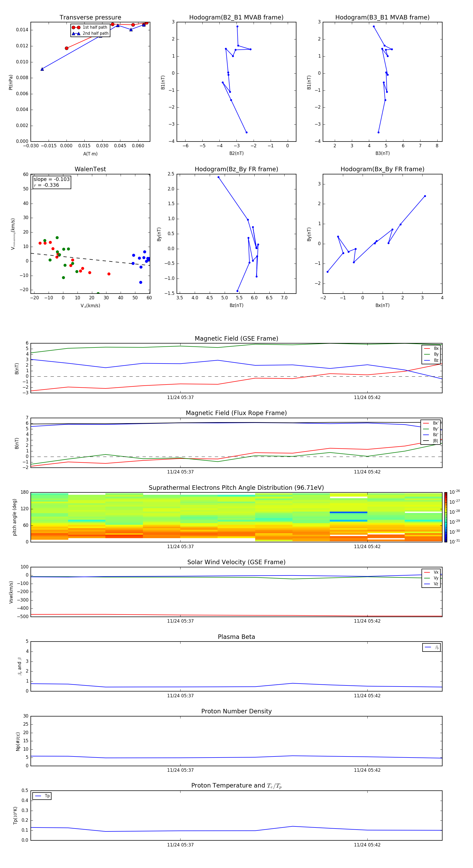Click the By legend entry in GSE magnetic field plot
473x868 pixels.
[431, 354]
